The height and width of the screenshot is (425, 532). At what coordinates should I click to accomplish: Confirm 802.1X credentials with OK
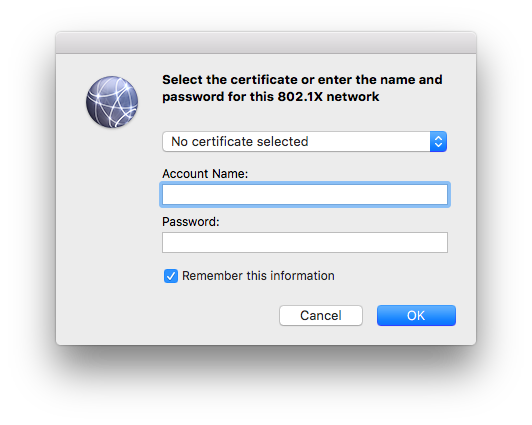pos(416,315)
